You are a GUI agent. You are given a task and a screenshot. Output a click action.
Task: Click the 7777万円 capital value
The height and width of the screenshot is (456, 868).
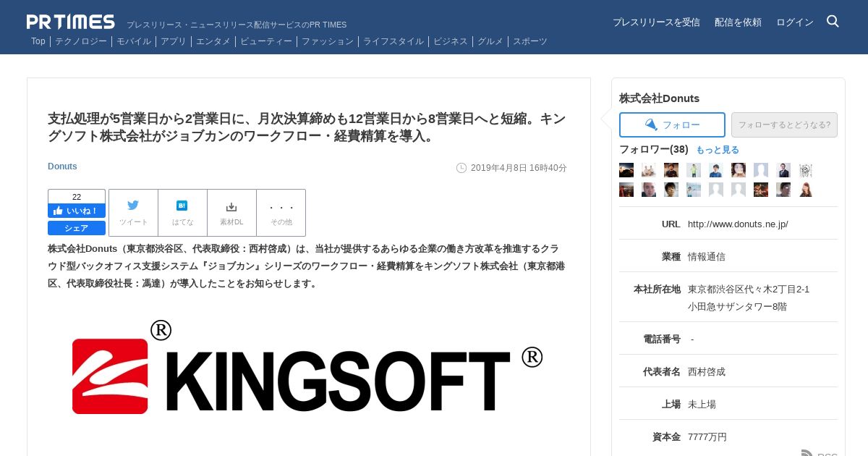707,437
